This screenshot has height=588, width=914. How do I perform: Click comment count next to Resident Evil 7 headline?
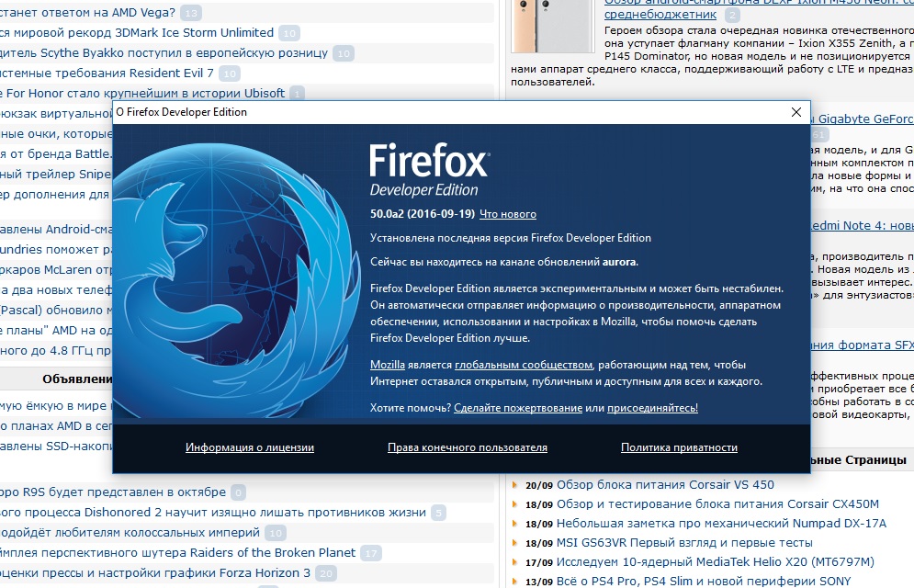(x=229, y=73)
